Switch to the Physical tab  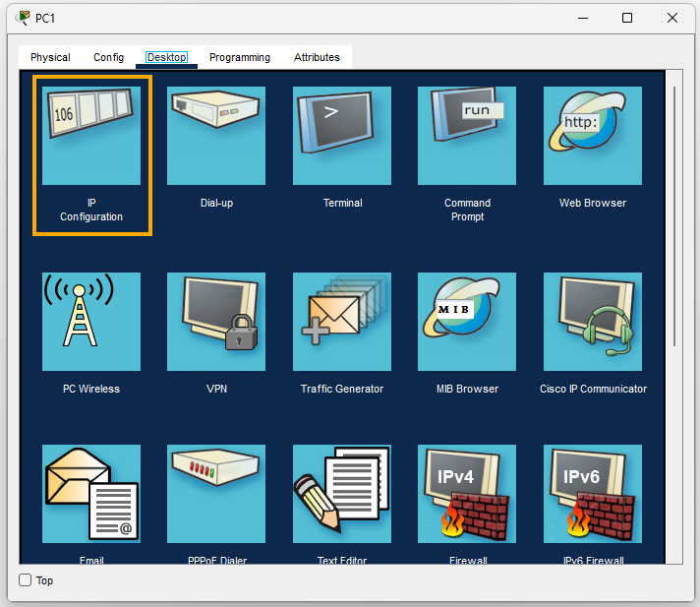tap(50, 57)
